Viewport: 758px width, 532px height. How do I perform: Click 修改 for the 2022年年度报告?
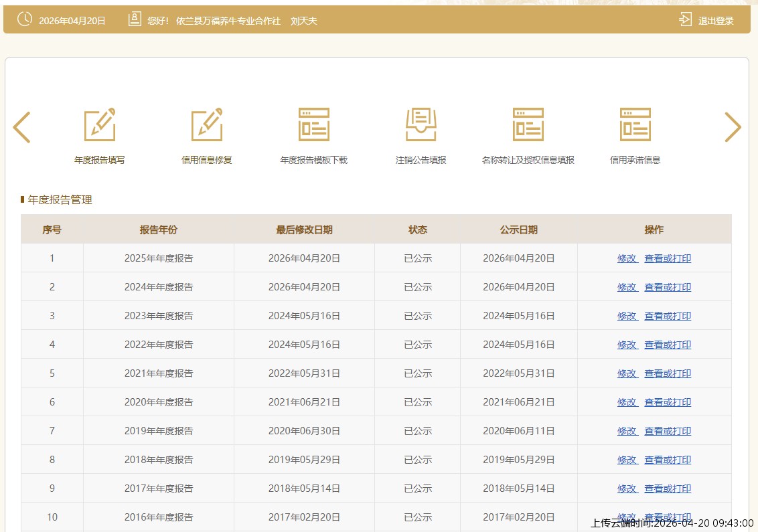point(627,345)
